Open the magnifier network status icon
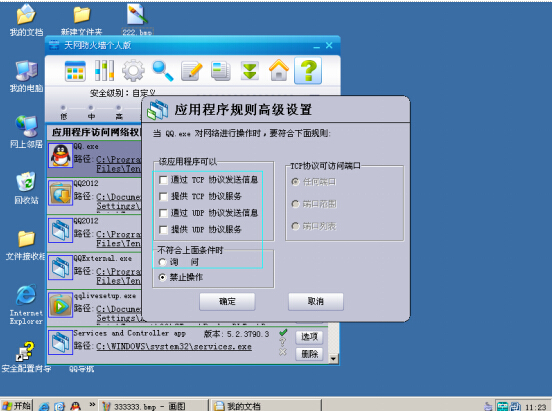552x411 pixels. [x=162, y=70]
